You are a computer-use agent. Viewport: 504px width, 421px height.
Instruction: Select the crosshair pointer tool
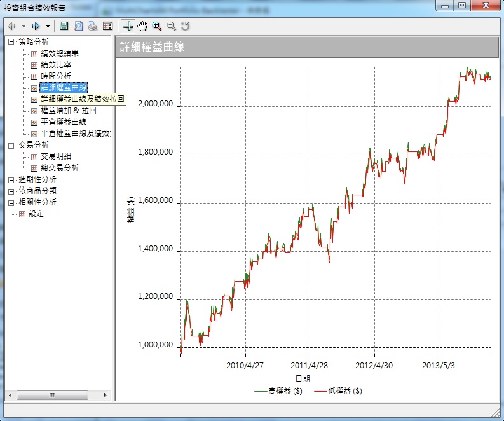pyautogui.click(x=128, y=26)
